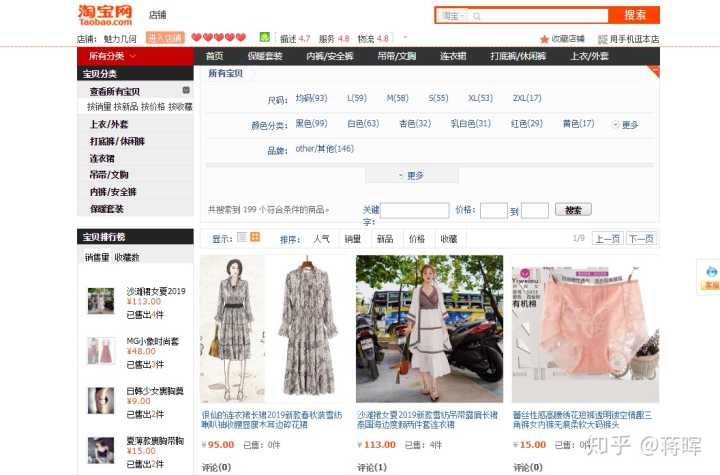Filter by size 均码(93)
Viewport: 720px width, 475px height.
pyautogui.click(x=311, y=99)
